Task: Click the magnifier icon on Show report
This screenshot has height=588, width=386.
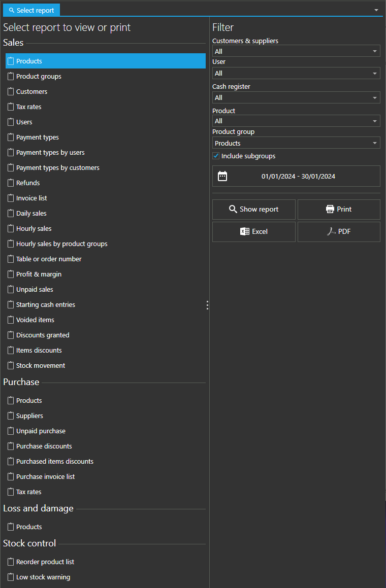Action: (x=233, y=209)
